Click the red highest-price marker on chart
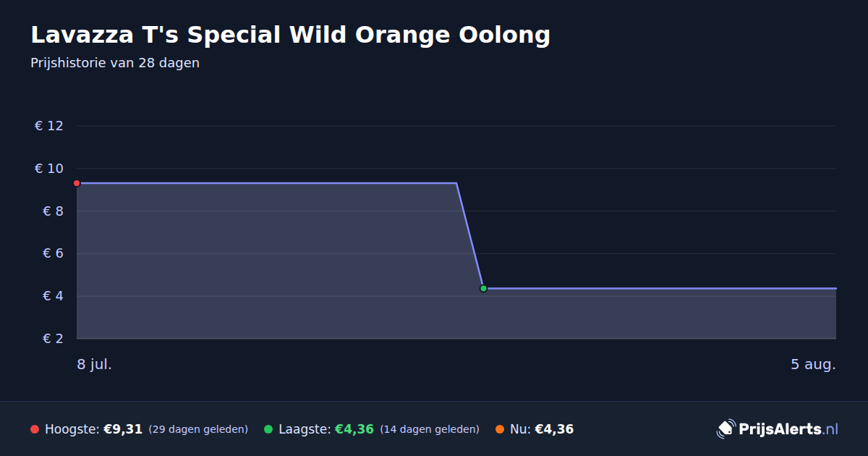The image size is (868, 456). point(77,183)
